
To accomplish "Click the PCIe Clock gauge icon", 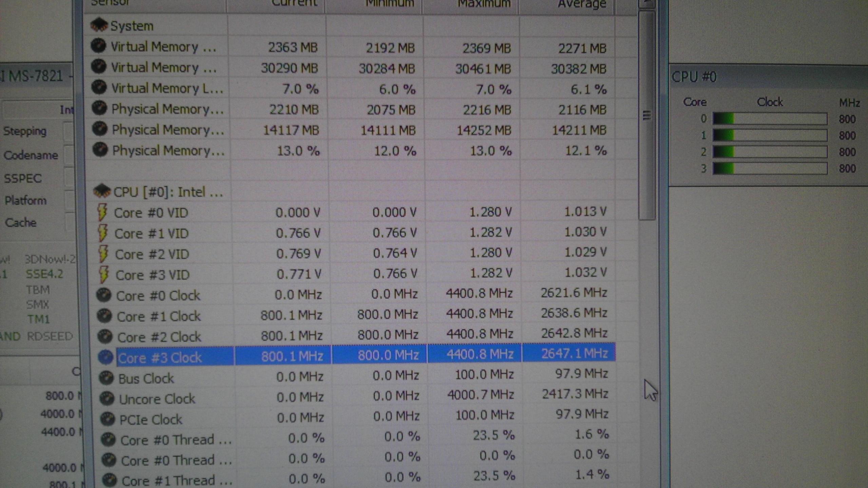I will [x=108, y=419].
